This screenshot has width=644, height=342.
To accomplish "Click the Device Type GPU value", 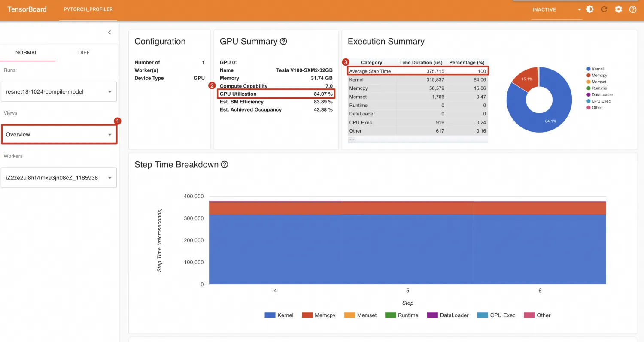I will pos(199,78).
